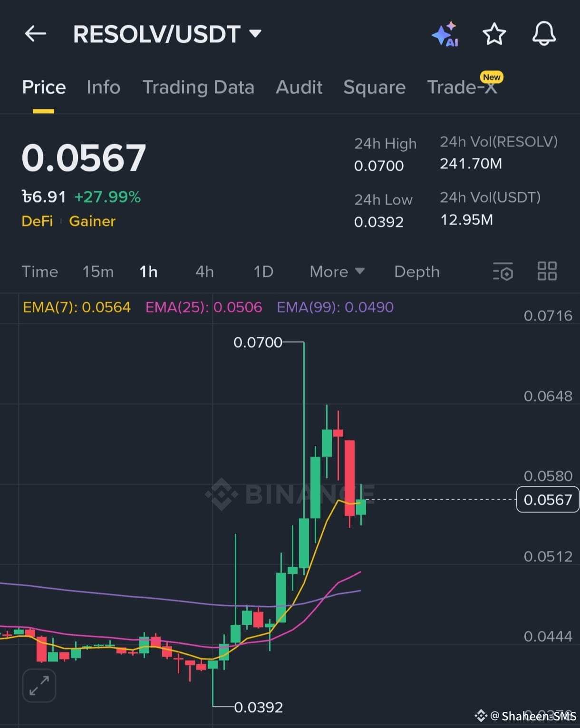Image resolution: width=580 pixels, height=728 pixels.
Task: Tap the Gainer tag link
Action: point(92,221)
